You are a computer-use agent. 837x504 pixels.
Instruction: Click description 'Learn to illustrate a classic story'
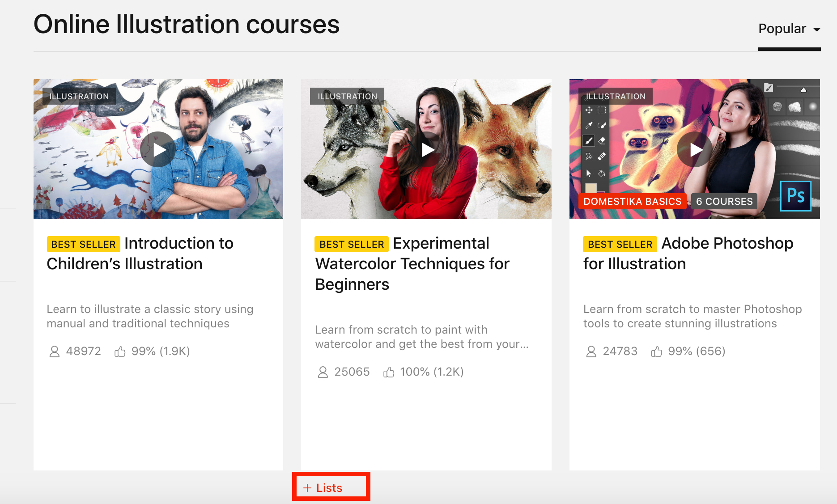150,316
